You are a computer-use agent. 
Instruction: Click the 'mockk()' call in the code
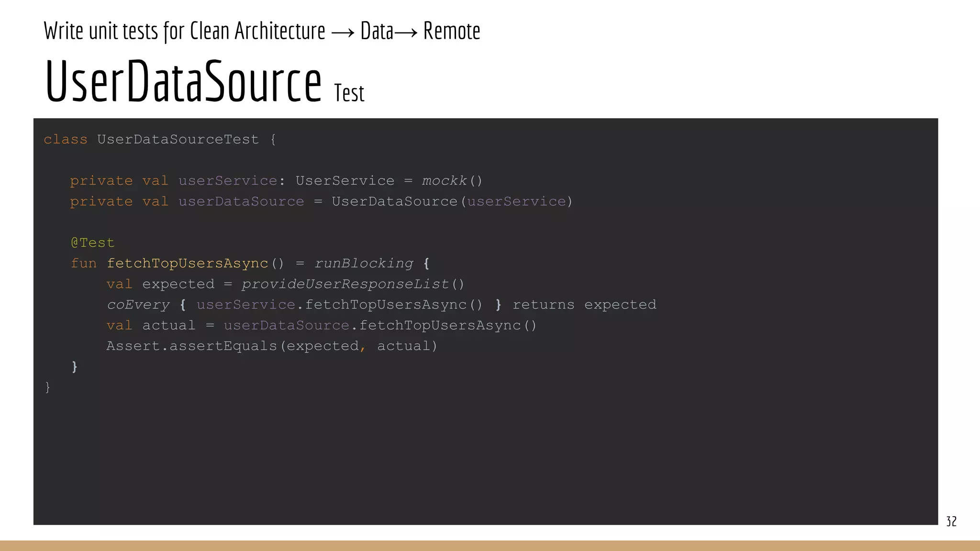(x=452, y=181)
